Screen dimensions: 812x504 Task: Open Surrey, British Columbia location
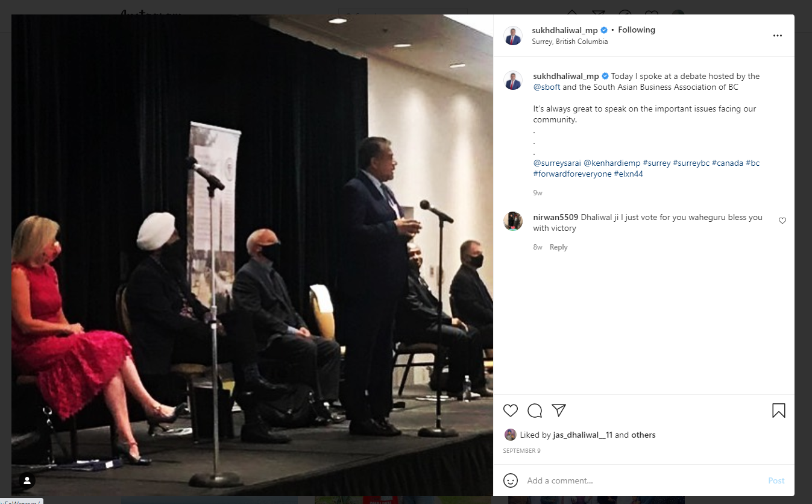pyautogui.click(x=570, y=42)
